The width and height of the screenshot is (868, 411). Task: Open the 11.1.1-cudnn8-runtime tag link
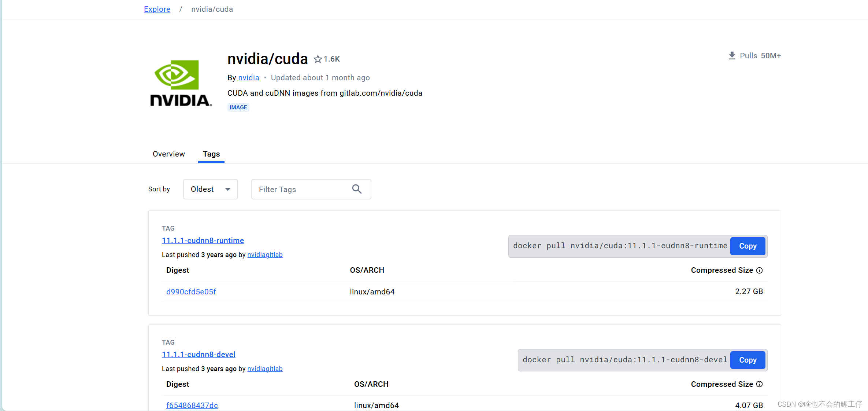pos(203,240)
